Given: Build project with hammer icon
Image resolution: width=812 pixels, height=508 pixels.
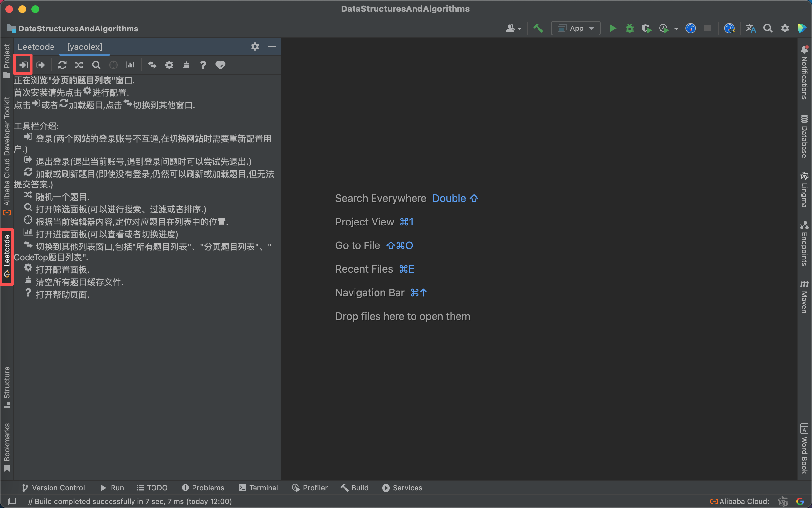Looking at the screenshot, I should click(x=538, y=28).
